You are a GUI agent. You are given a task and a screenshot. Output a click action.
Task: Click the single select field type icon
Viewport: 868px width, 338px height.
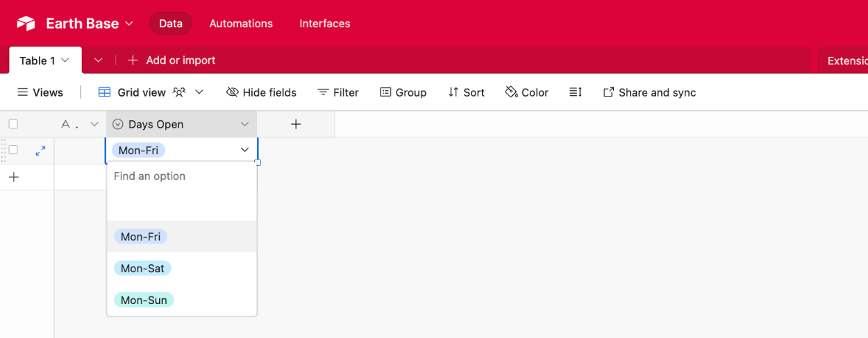118,124
